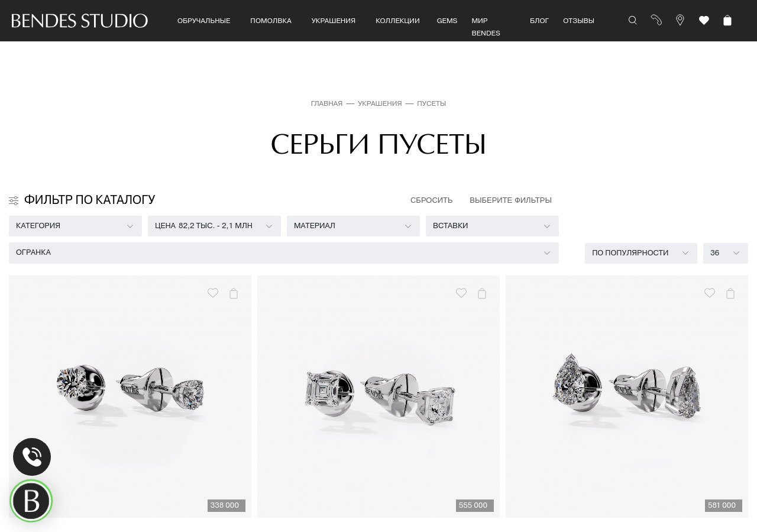The width and height of the screenshot is (757, 532).
Task: Open favorites heart icon in header
Action: (x=704, y=20)
